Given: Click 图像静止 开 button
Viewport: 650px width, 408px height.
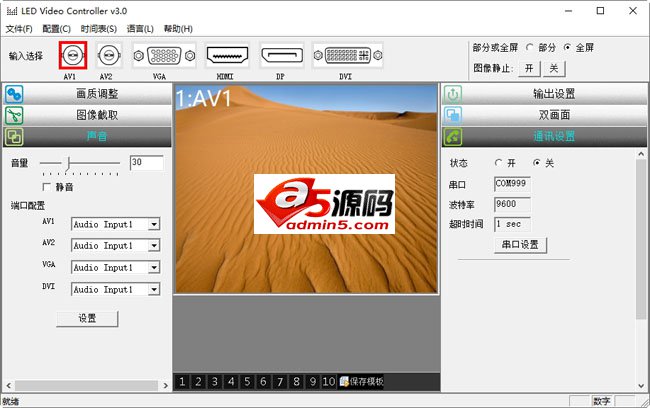Looking at the screenshot, I should coord(529,68).
